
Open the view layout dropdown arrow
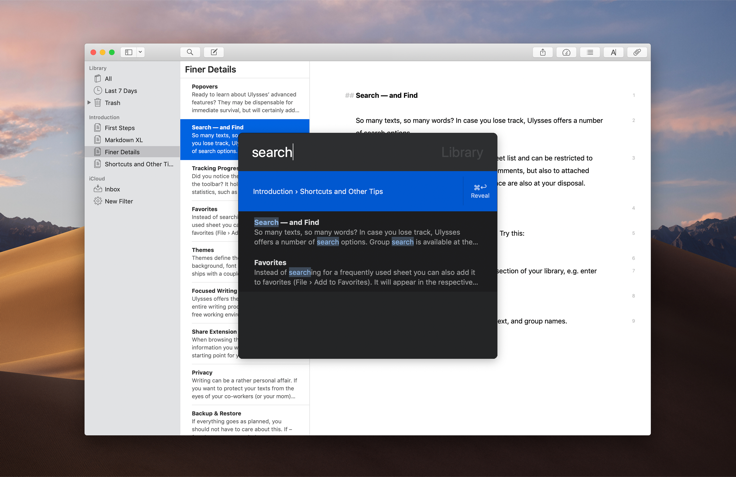click(140, 52)
